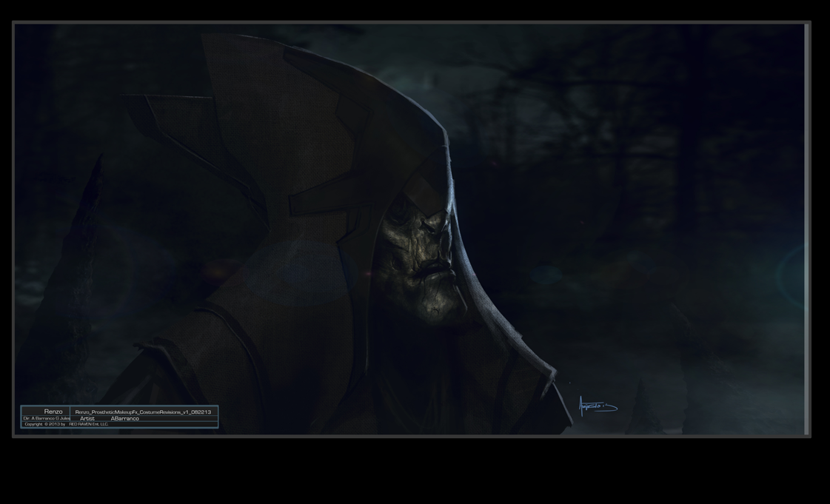Click the "Renzo_ProstheticMakeupFx_CostumeRevisions_v1_082213" file name text
830x504 pixels.
(143, 412)
